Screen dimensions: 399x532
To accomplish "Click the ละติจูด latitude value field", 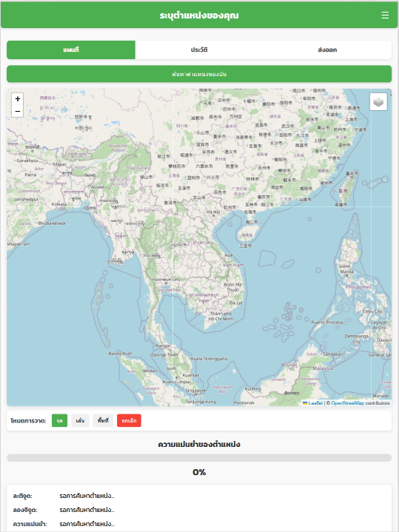I will [x=87, y=496].
